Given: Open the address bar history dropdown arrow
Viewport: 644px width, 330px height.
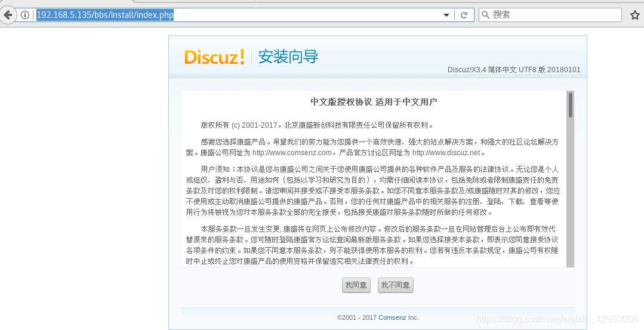Looking at the screenshot, I should click(x=446, y=15).
